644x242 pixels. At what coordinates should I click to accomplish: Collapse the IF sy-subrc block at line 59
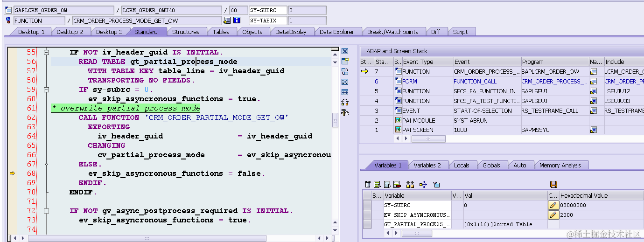(46, 90)
